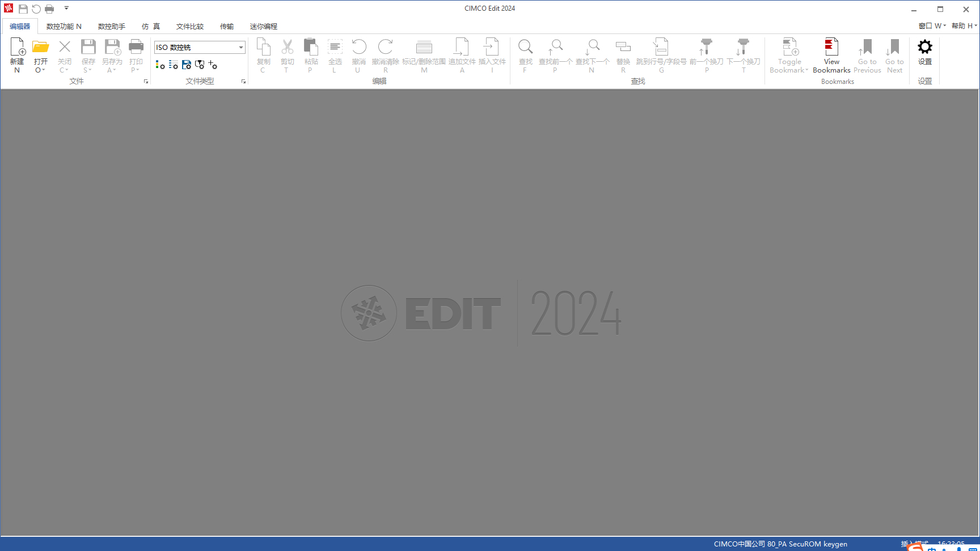The width and height of the screenshot is (980, 551).
Task: Click the 查找 magnifier icon
Action: click(526, 47)
